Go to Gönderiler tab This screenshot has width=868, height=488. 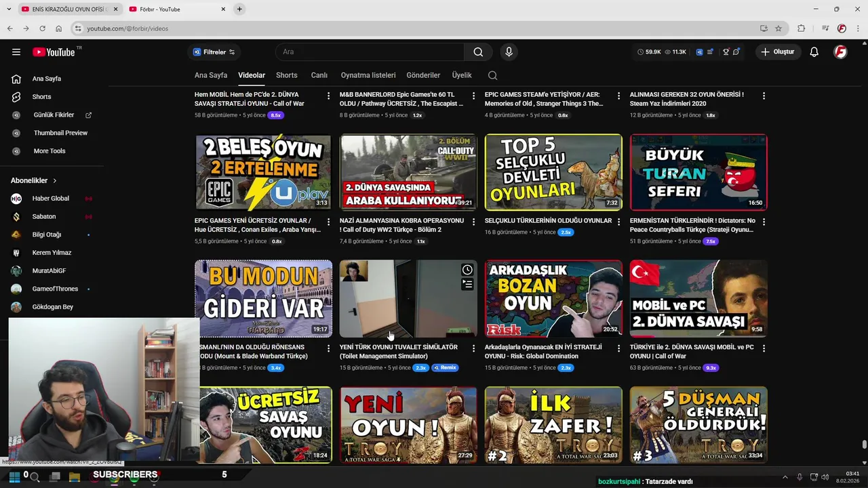tap(423, 75)
